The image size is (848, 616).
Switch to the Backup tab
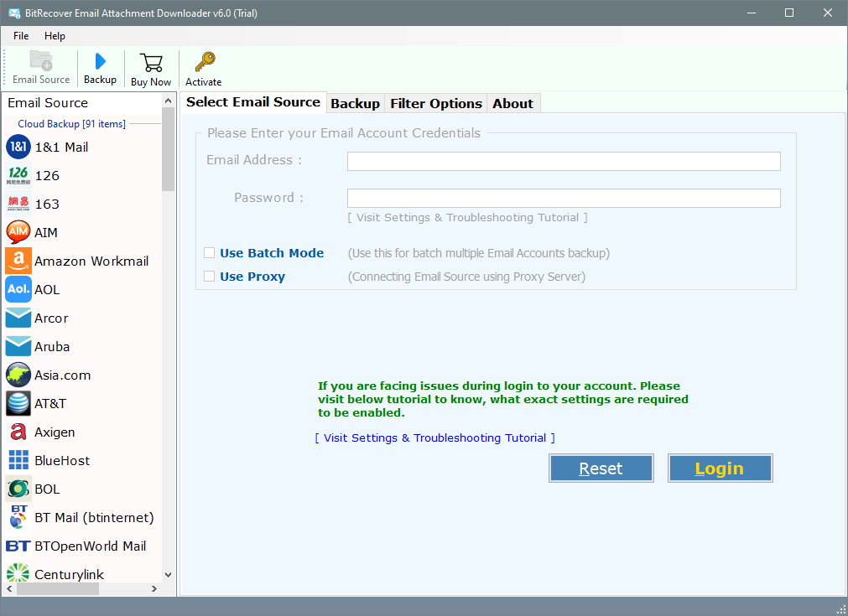click(x=356, y=104)
